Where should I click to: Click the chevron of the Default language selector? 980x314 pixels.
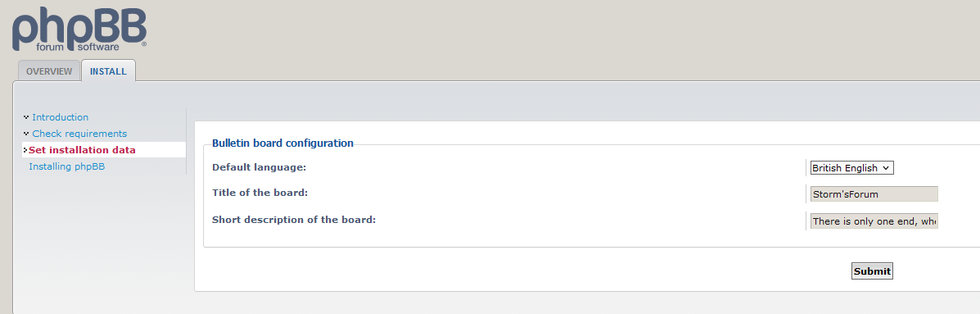[x=886, y=168]
